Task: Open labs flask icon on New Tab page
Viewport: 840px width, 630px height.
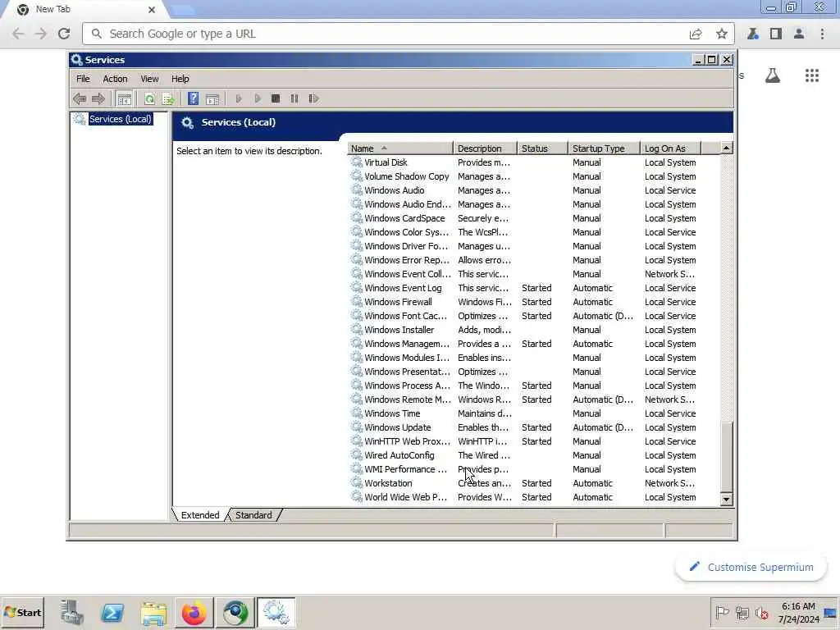Action: point(773,75)
